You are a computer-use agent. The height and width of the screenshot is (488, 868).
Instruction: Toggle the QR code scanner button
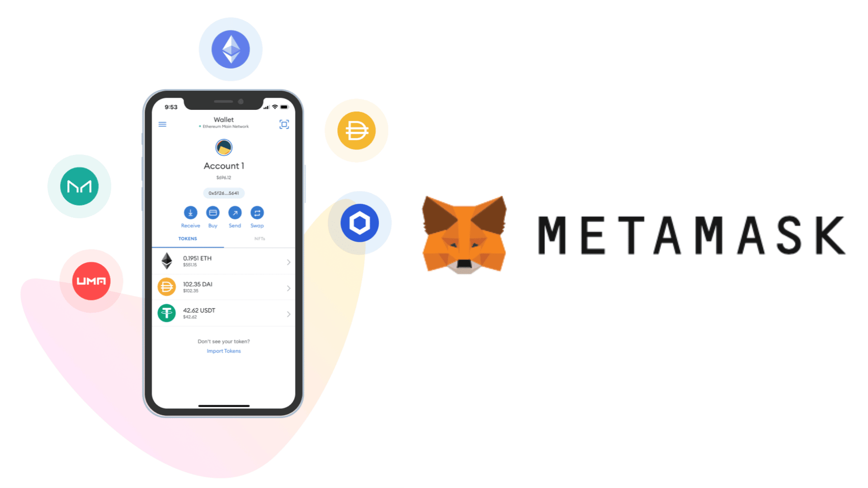click(x=284, y=124)
